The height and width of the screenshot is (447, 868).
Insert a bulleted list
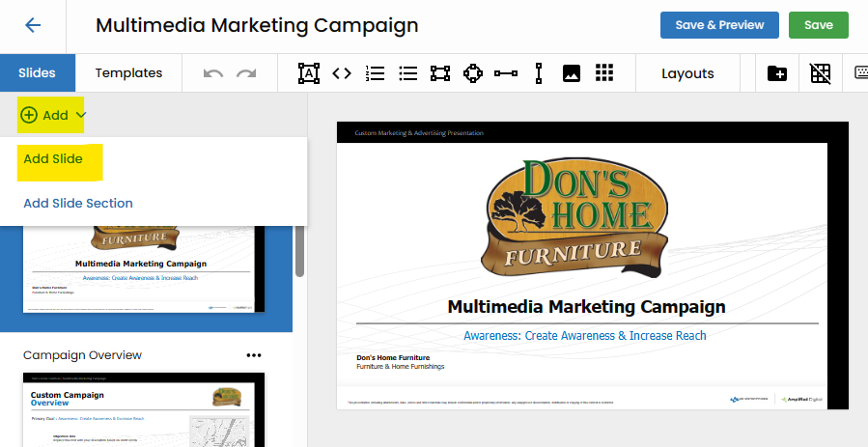click(407, 73)
